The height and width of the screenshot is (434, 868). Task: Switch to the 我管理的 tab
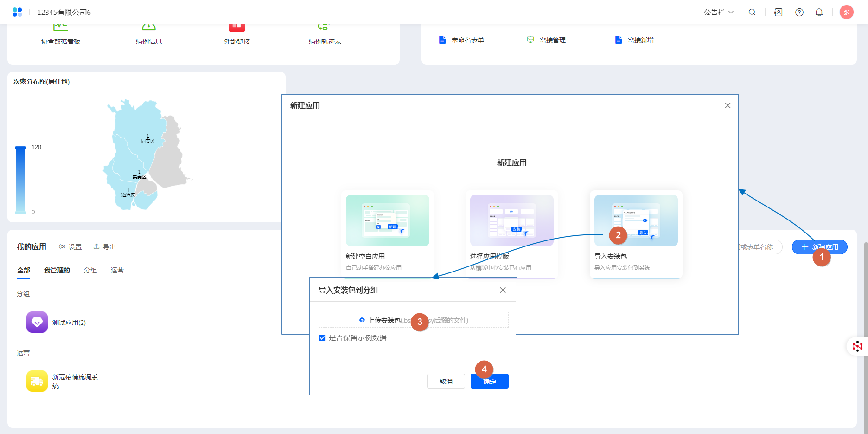click(x=57, y=270)
